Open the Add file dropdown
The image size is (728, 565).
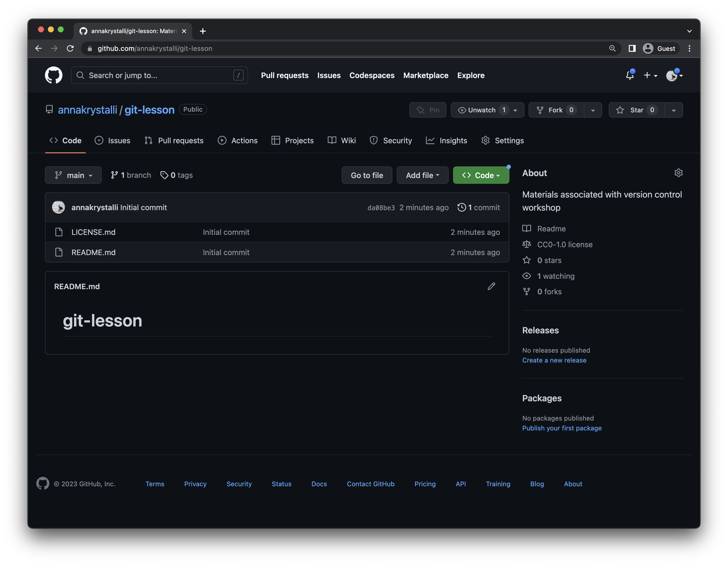(x=422, y=175)
